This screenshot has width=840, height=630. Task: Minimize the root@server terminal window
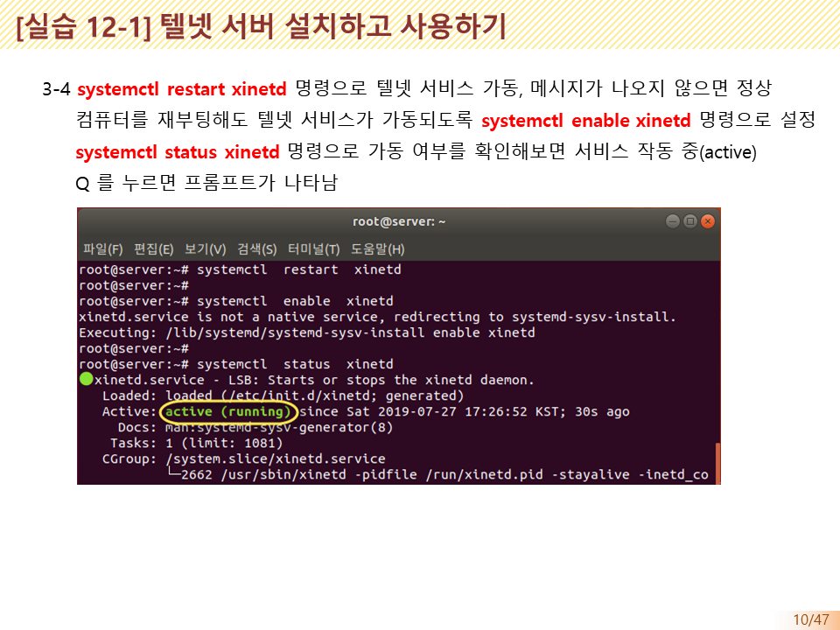click(x=672, y=221)
